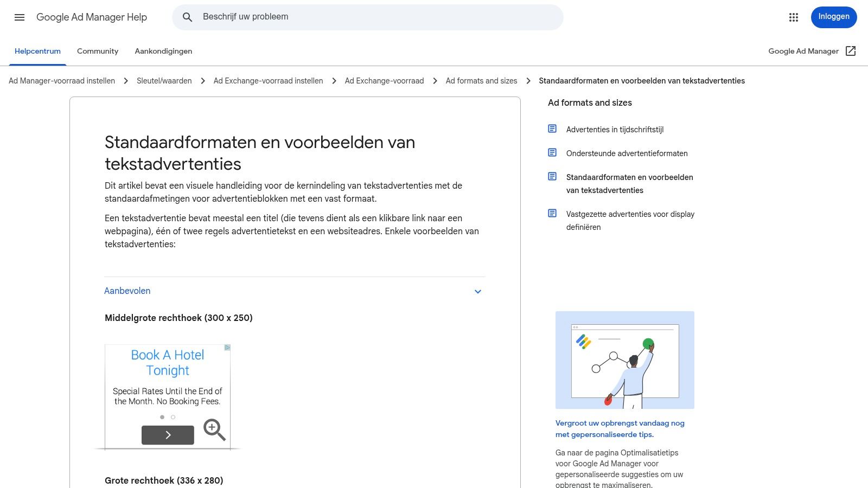This screenshot has height=488, width=868.
Task: Click the search magnifier icon
Action: 188,17
